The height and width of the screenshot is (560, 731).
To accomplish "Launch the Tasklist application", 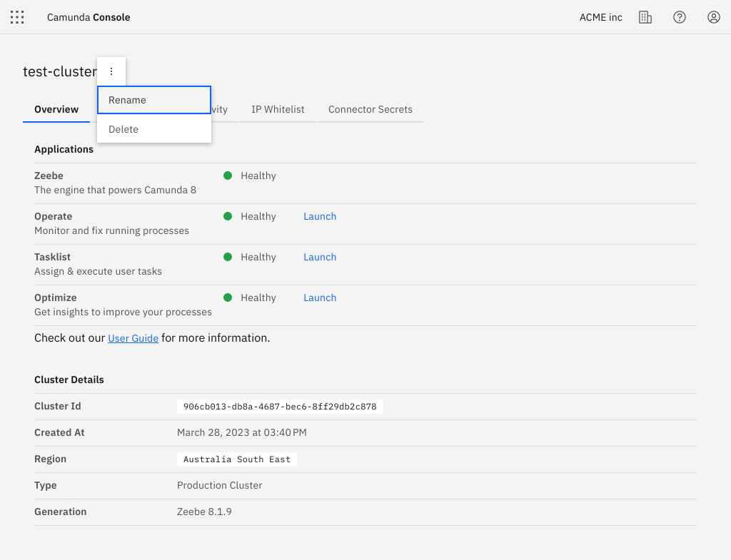I will click(x=320, y=257).
